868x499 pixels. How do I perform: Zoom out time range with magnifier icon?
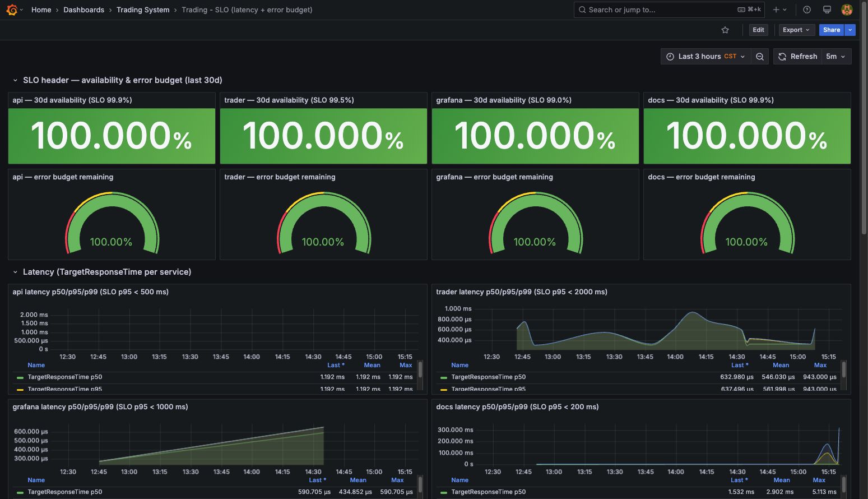pos(759,56)
